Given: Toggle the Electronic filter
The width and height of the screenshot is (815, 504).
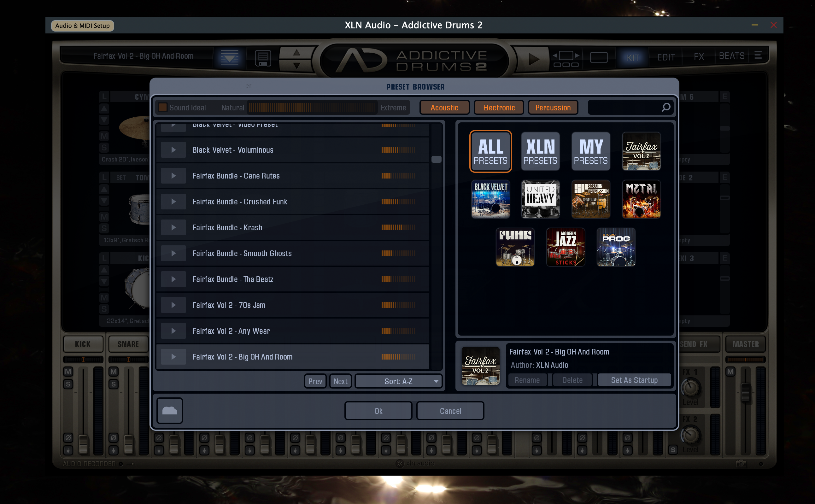Looking at the screenshot, I should [x=499, y=107].
